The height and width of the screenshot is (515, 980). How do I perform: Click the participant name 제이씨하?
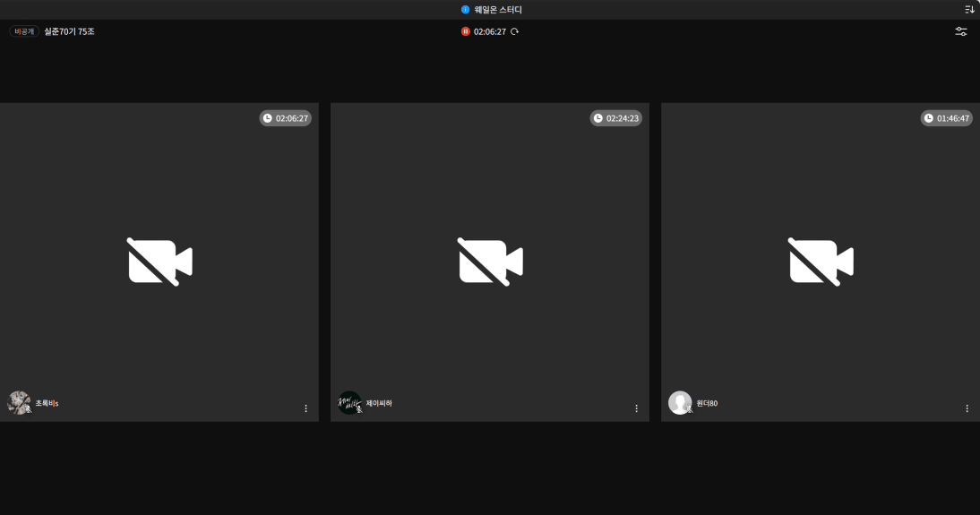tap(379, 403)
